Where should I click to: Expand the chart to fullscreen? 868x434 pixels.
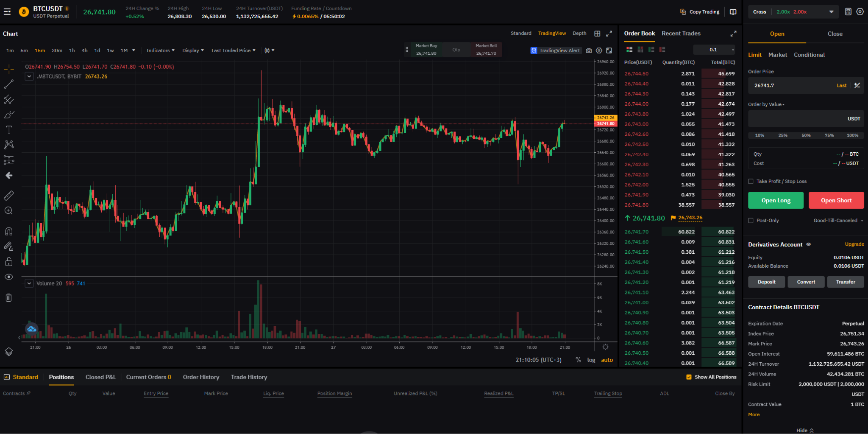(609, 34)
